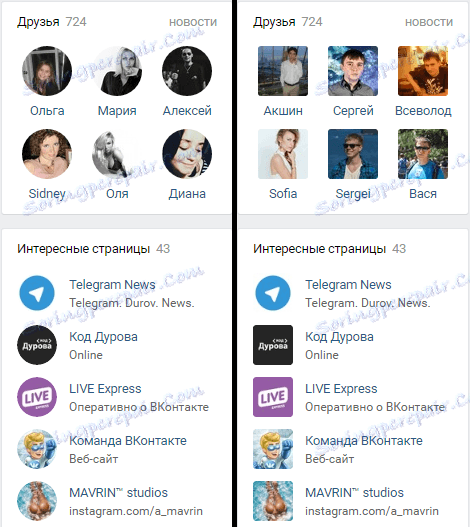Open the round Telegram News icon
The height and width of the screenshot is (527, 470).
[x=37, y=293]
